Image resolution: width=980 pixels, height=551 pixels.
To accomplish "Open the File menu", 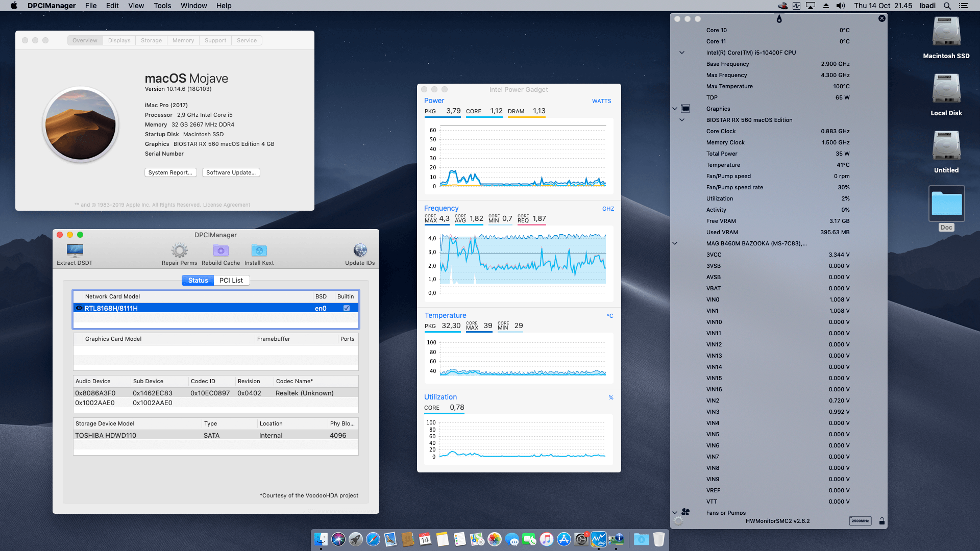I will pyautogui.click(x=91, y=6).
